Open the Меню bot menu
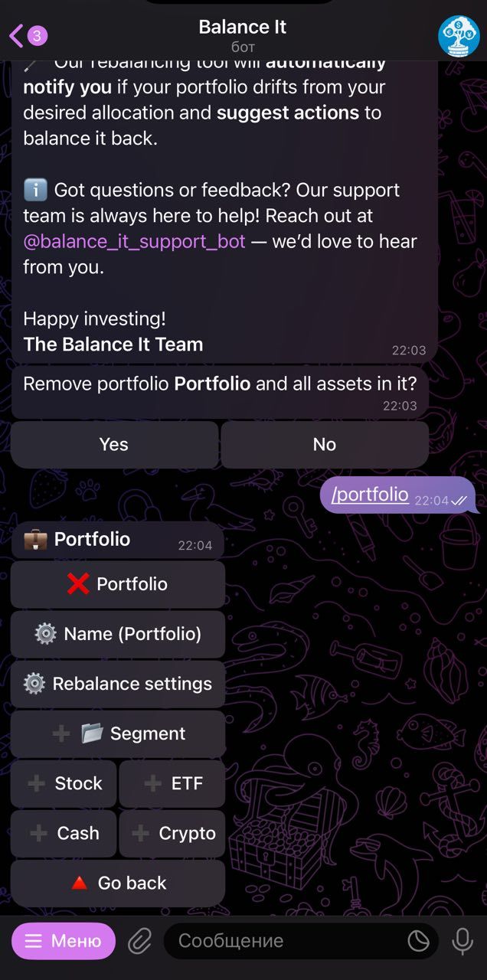 63,940
